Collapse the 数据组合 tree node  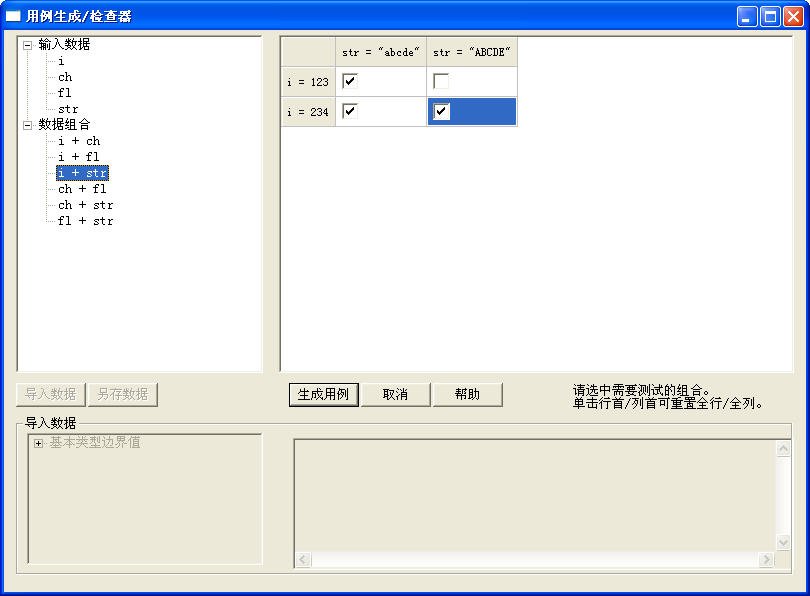coord(27,125)
